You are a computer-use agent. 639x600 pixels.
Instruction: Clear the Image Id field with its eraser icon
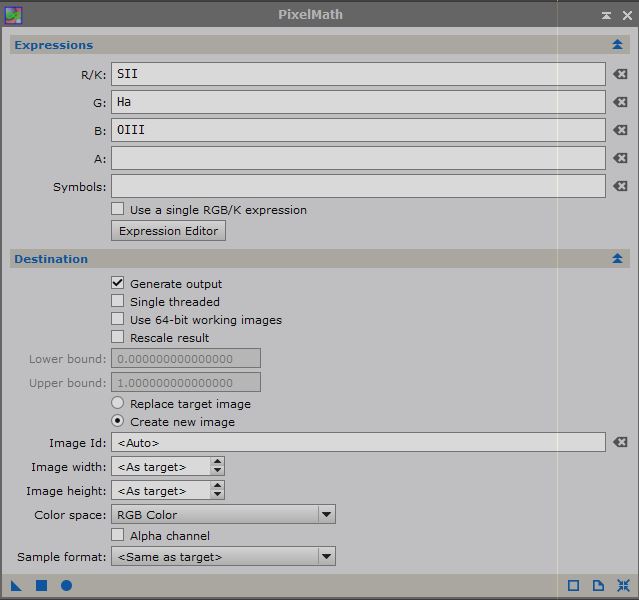coord(620,442)
